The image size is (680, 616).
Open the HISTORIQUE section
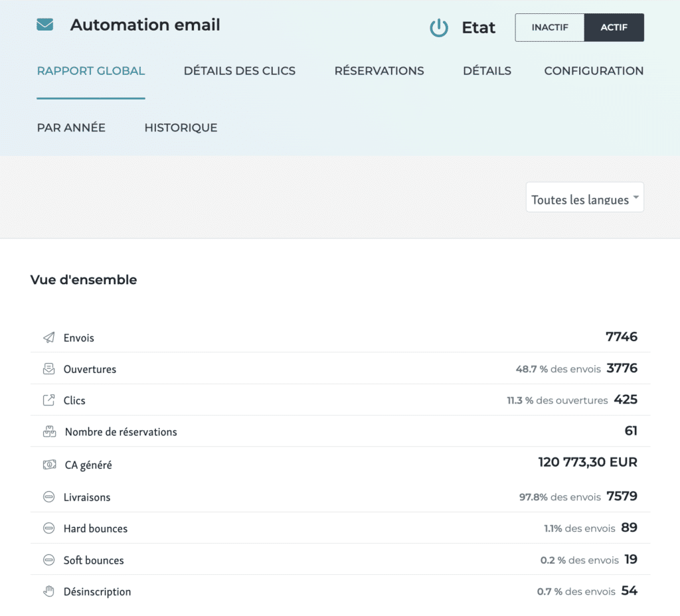pyautogui.click(x=181, y=127)
